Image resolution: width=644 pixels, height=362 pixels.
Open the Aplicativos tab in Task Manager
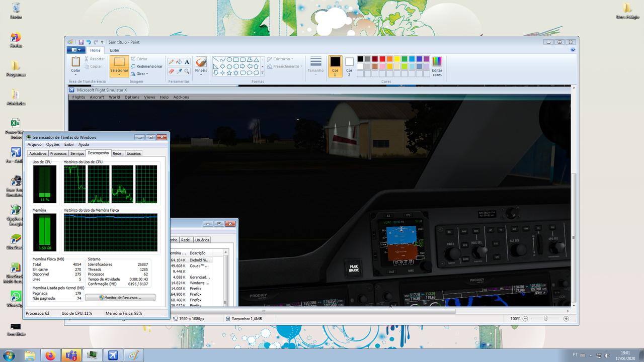(38, 153)
